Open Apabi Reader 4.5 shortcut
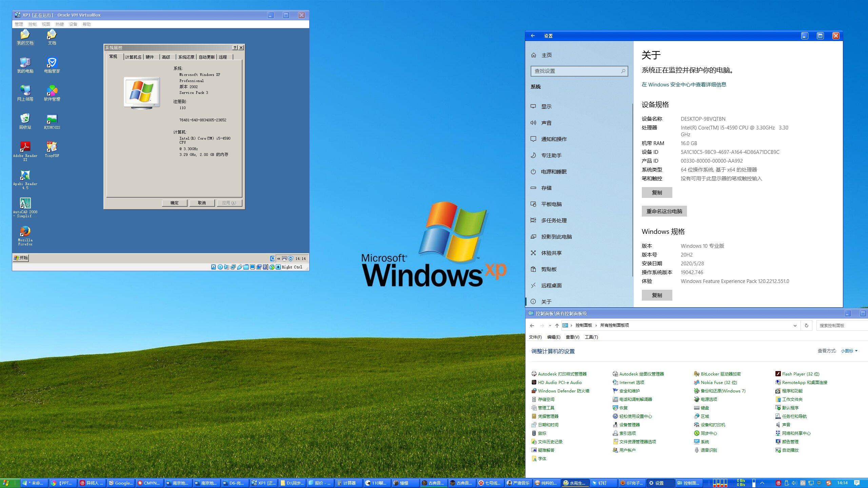 (x=25, y=179)
